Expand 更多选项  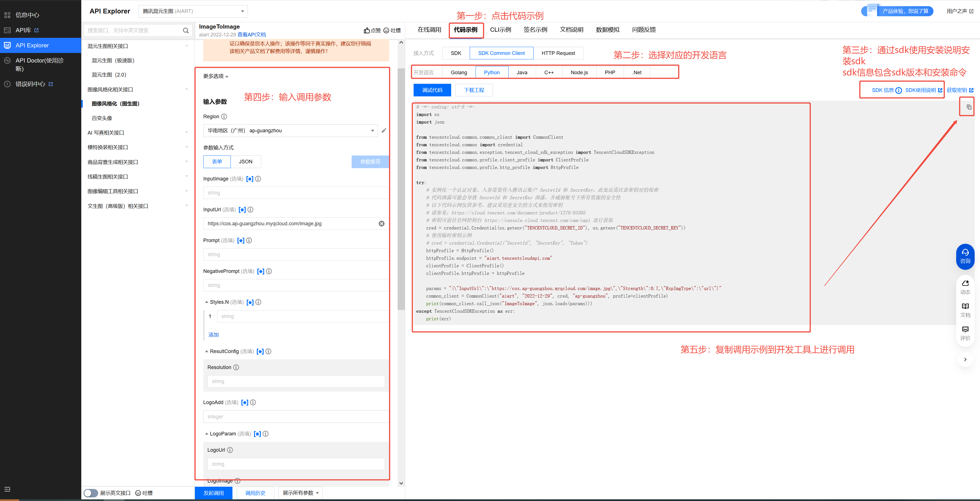pyautogui.click(x=216, y=76)
